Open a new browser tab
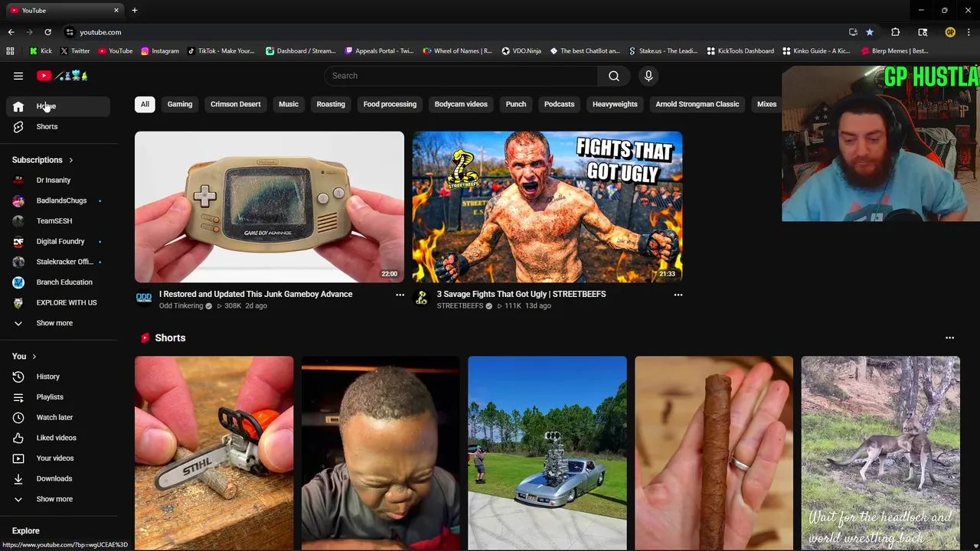The image size is (980, 551). coord(134,10)
